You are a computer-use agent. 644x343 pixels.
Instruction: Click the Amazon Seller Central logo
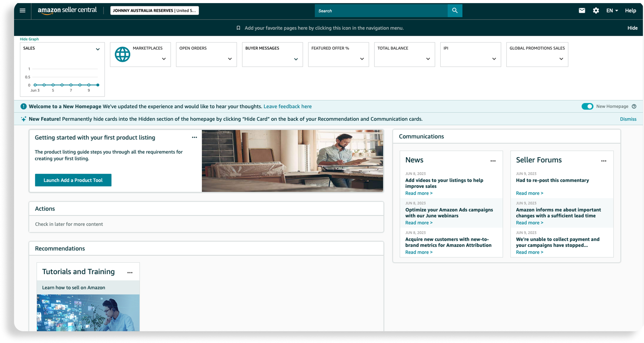point(67,10)
